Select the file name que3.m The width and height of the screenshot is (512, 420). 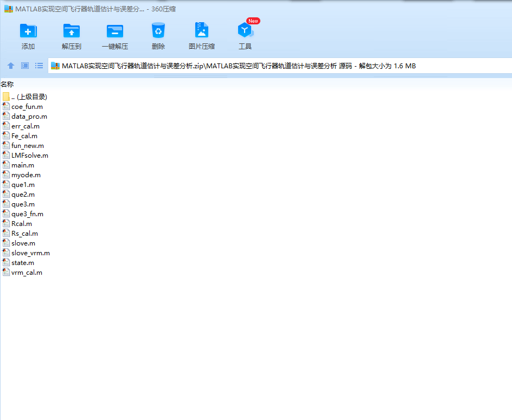tap(23, 205)
